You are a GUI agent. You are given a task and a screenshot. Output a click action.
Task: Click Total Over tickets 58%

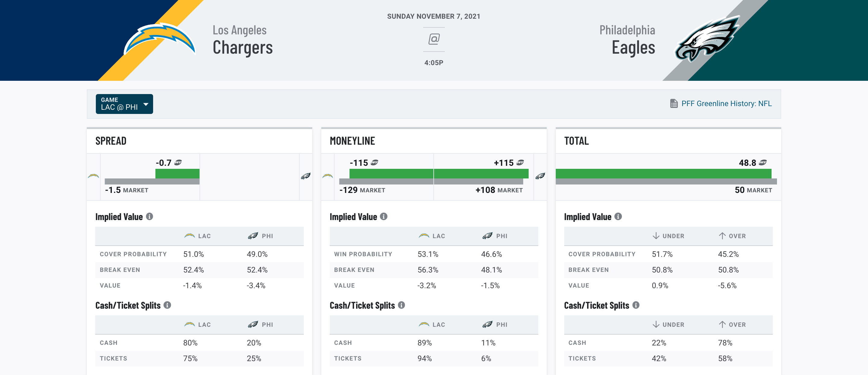click(725, 358)
